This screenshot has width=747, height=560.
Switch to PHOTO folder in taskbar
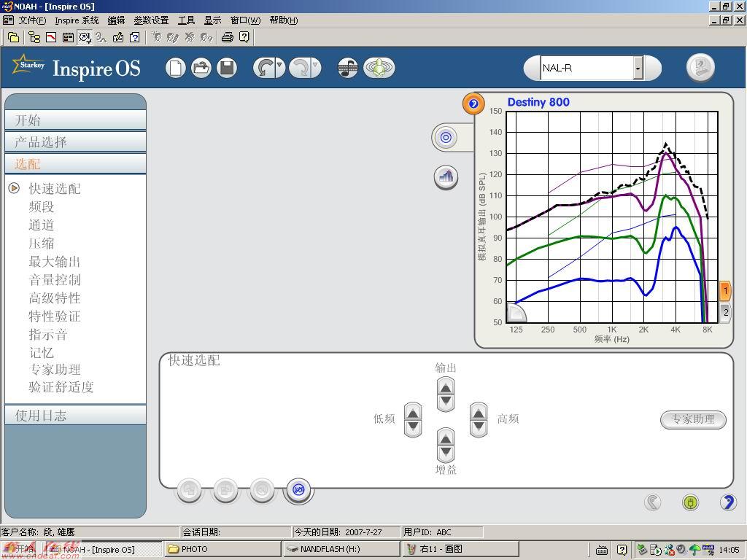point(222,549)
